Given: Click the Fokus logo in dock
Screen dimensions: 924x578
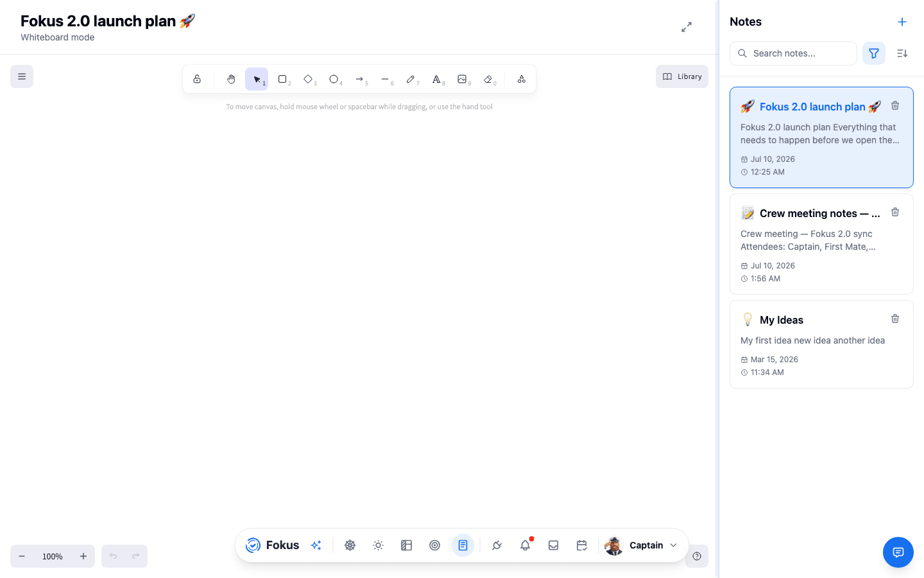Looking at the screenshot, I should (x=273, y=545).
